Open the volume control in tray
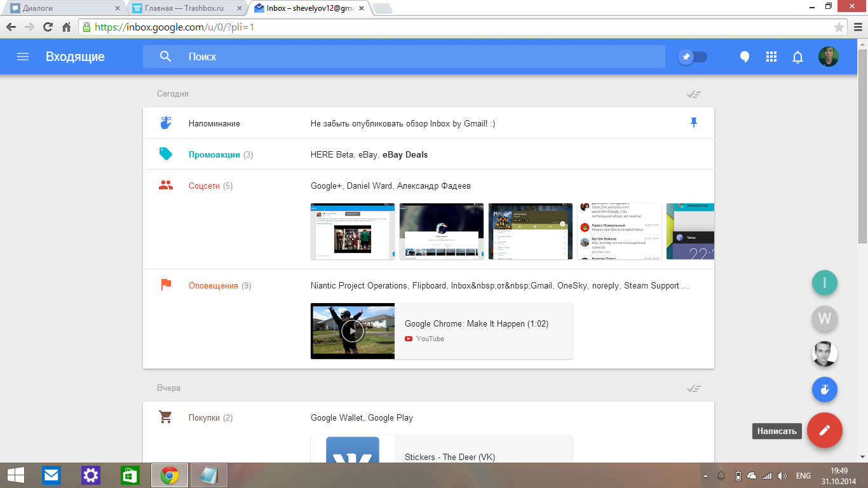 (x=782, y=476)
